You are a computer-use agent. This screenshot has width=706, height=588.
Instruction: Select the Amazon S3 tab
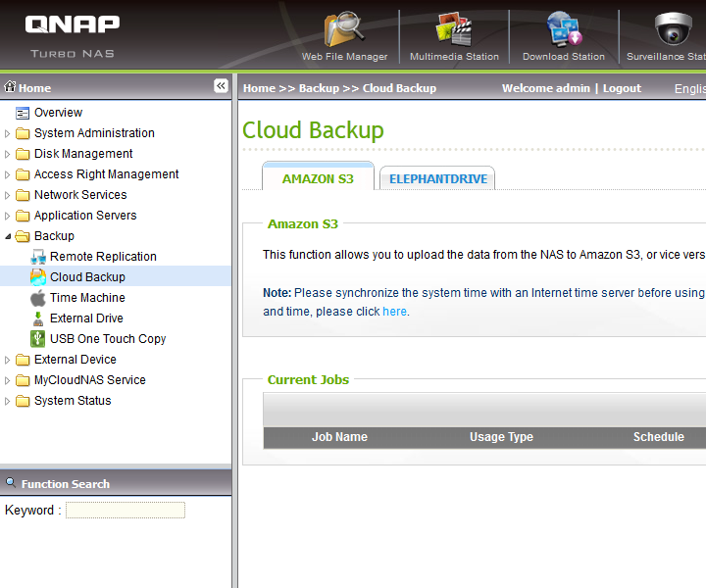(x=318, y=178)
